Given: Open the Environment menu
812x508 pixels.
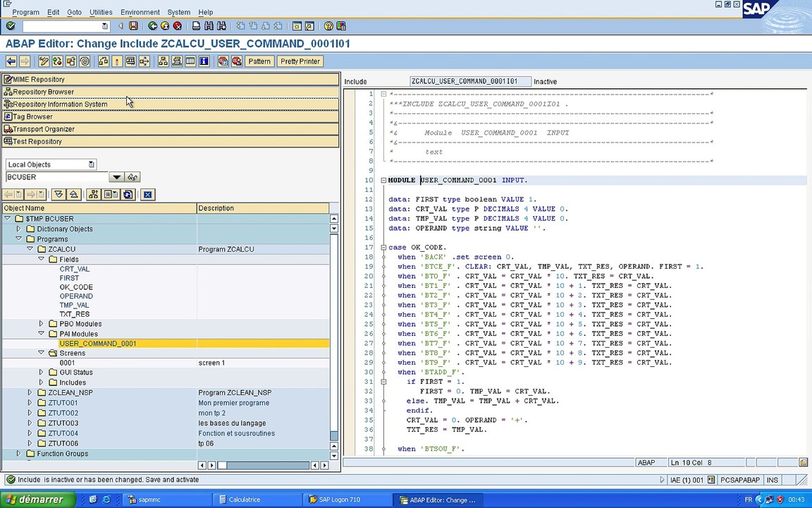Looking at the screenshot, I should pyautogui.click(x=140, y=12).
